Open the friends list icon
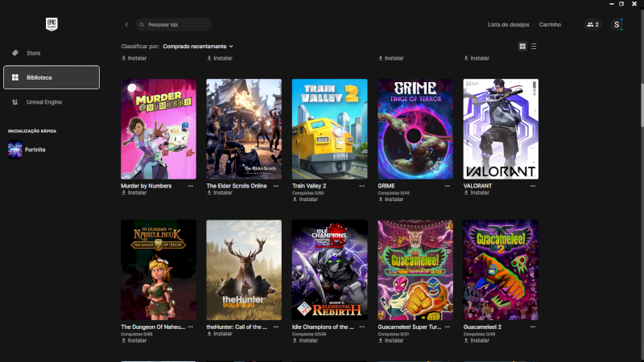The image size is (644, 362). [x=592, y=25]
